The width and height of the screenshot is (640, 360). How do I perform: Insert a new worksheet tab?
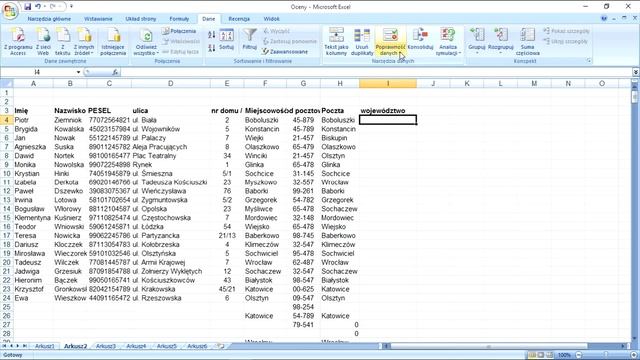pyautogui.click(x=220, y=346)
